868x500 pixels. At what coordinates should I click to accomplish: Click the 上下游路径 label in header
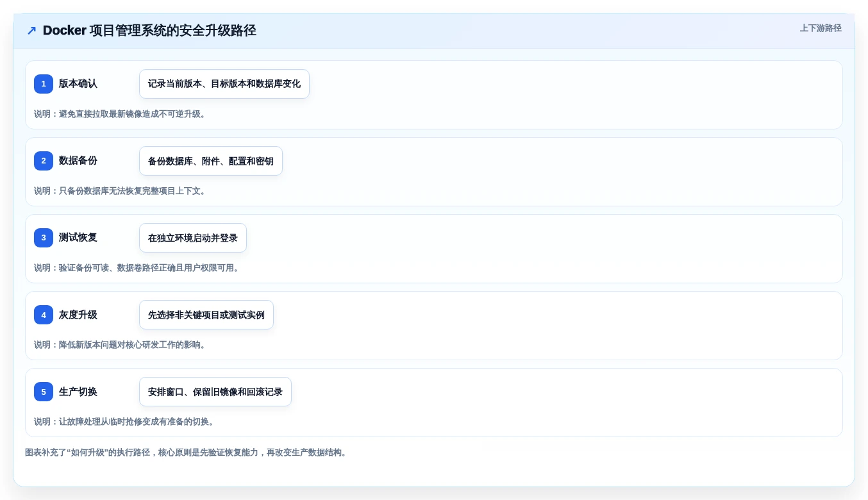tap(821, 28)
